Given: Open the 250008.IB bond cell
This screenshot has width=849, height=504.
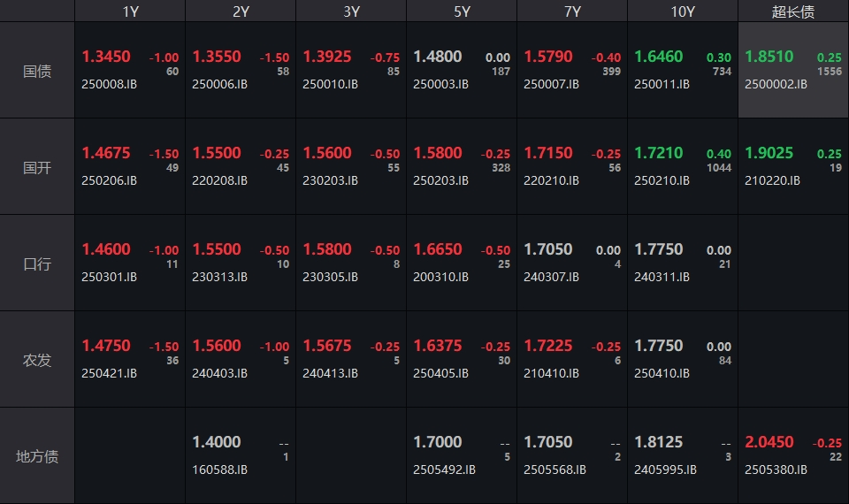Looking at the screenshot, I should coord(130,71).
